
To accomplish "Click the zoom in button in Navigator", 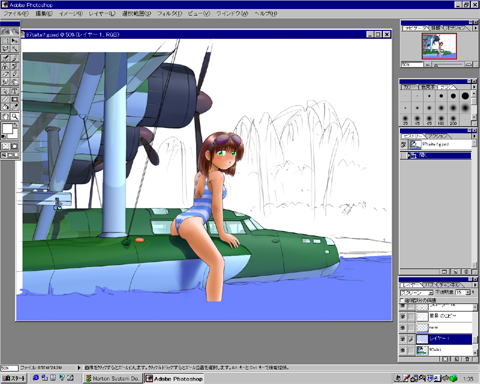I will [468, 64].
